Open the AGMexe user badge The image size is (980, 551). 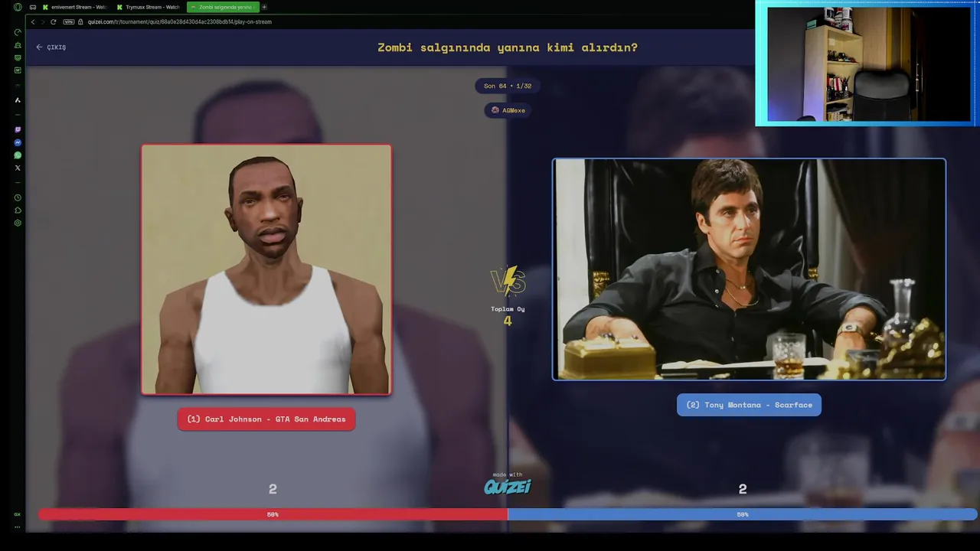pyautogui.click(x=508, y=110)
